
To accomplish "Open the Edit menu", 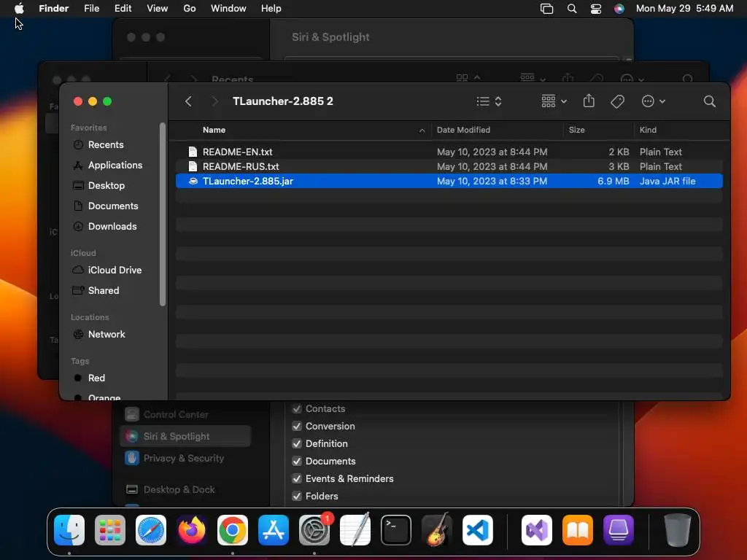I will coord(123,8).
